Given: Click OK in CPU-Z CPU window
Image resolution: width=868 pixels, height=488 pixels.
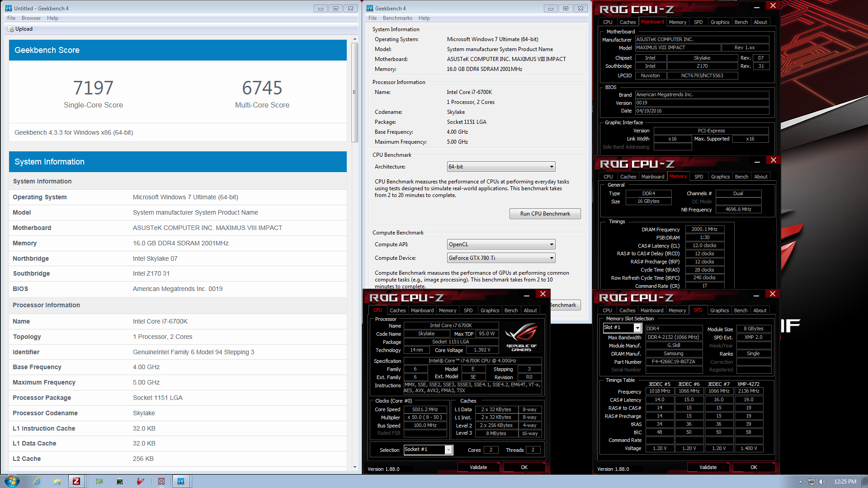Looking at the screenshot, I should point(524,467).
